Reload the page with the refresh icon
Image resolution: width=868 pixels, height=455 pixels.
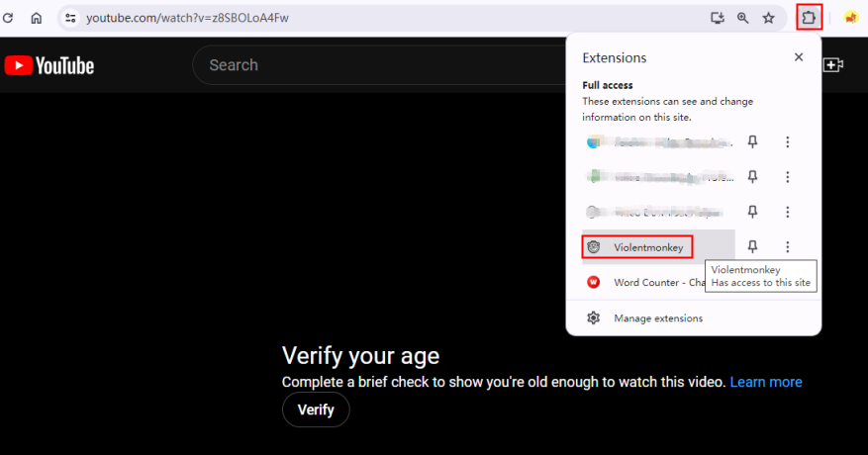click(x=10, y=18)
